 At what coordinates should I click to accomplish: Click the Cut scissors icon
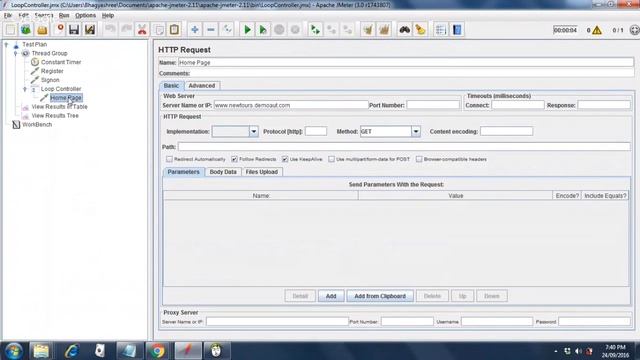(x=142, y=29)
